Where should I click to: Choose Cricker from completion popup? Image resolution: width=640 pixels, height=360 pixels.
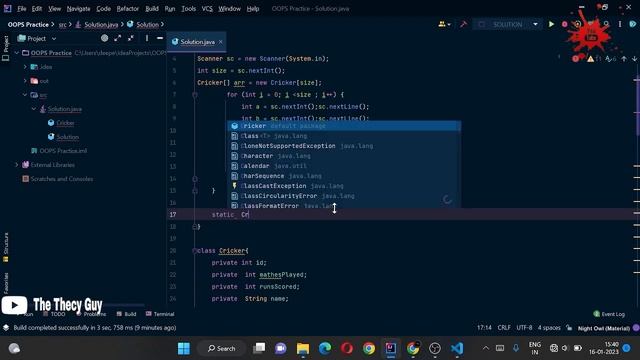(344, 126)
